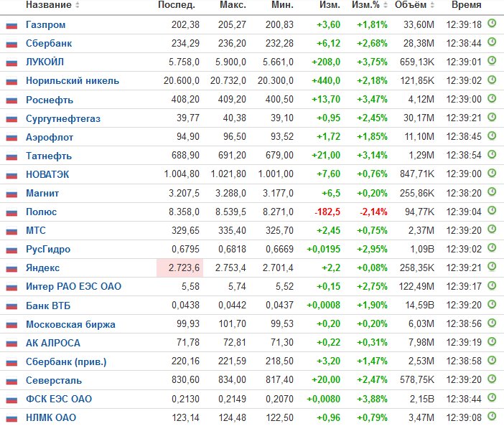Click the highlighted Яндекс price 2.723,6
This screenshot has height=426, width=504.
point(184,268)
